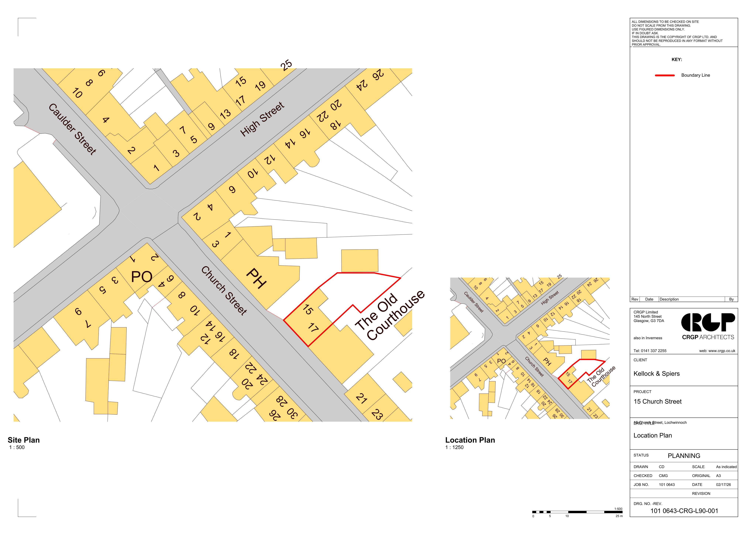This screenshot has width=756, height=535.
Task: Click the 'High Street' label on Site Plan
Action: coord(262,119)
